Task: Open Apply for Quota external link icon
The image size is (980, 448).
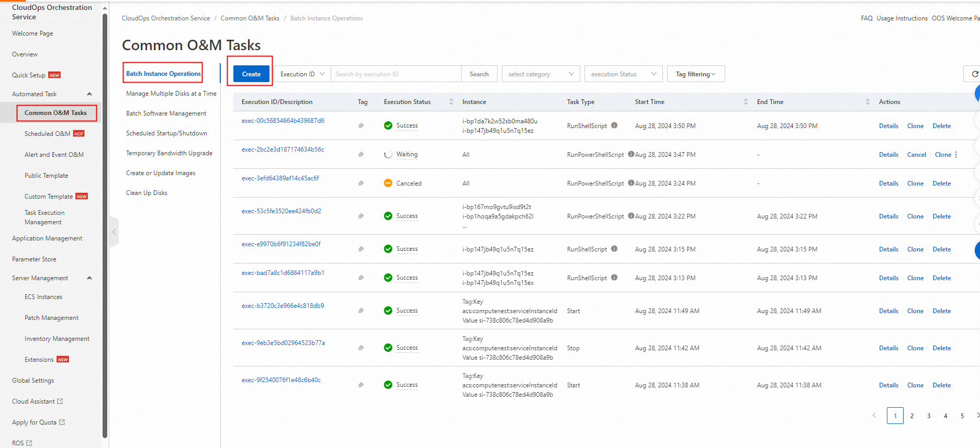Action: click(62, 422)
